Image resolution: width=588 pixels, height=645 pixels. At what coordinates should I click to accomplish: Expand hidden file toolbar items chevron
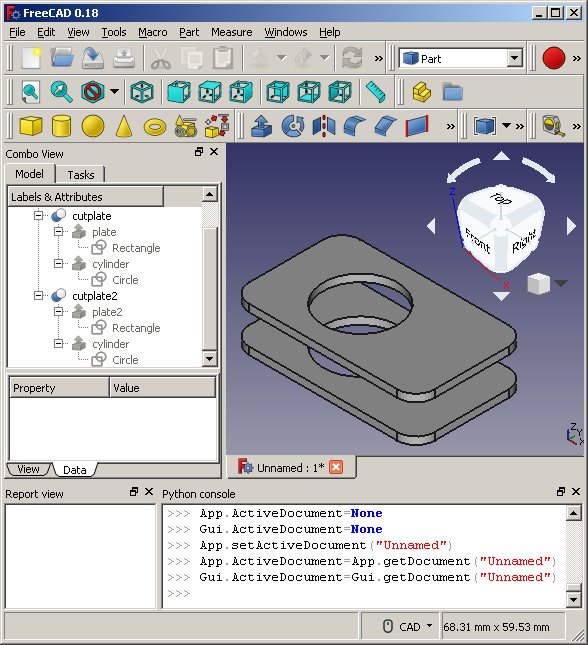point(379,58)
